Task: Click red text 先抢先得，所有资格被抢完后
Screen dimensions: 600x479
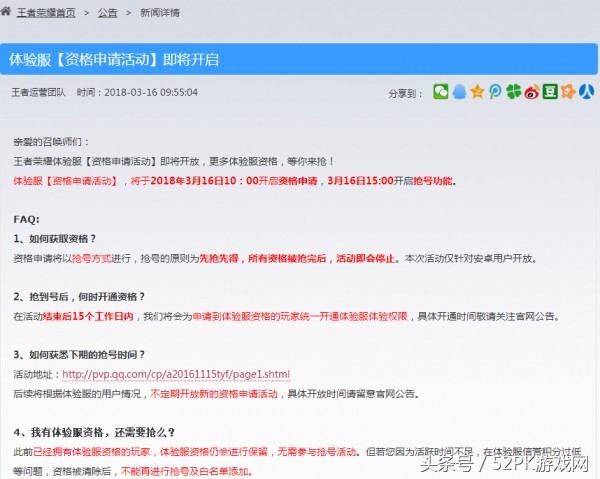Action: coord(263,258)
